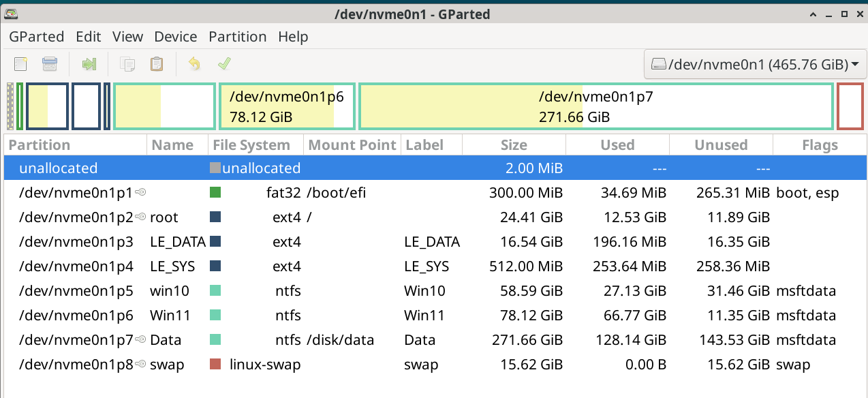The height and width of the screenshot is (398, 868).
Task: Sort by the Size column header
Action: [514, 145]
